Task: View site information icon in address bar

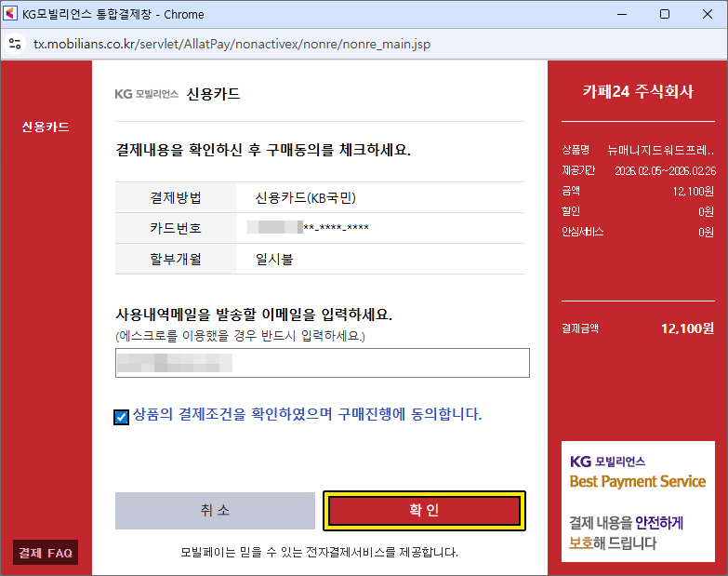Action: (15, 44)
